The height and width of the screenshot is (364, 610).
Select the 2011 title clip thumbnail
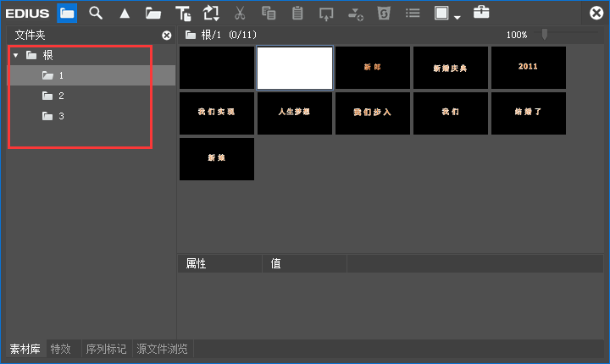(528, 67)
